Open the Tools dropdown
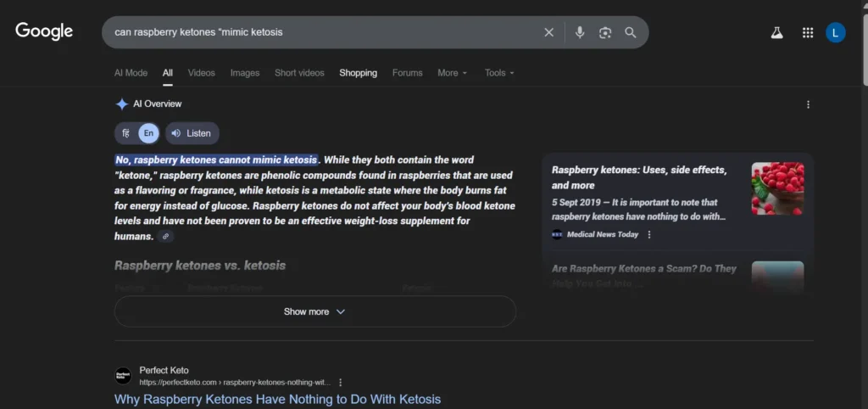The width and height of the screenshot is (868, 409). [x=498, y=73]
